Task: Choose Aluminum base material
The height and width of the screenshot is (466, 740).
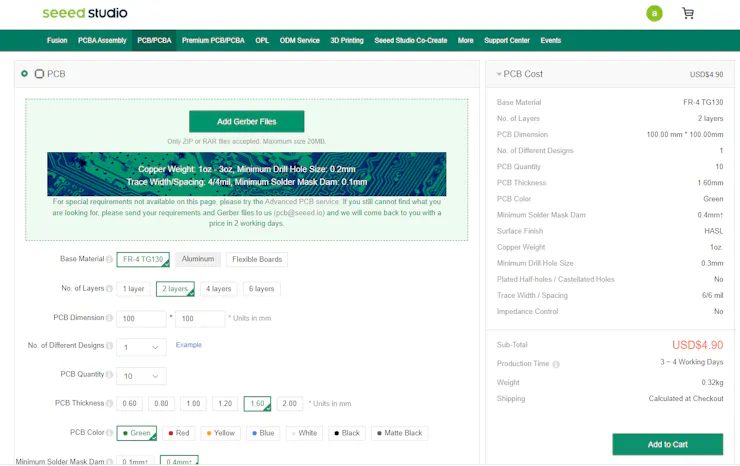Action: click(198, 259)
